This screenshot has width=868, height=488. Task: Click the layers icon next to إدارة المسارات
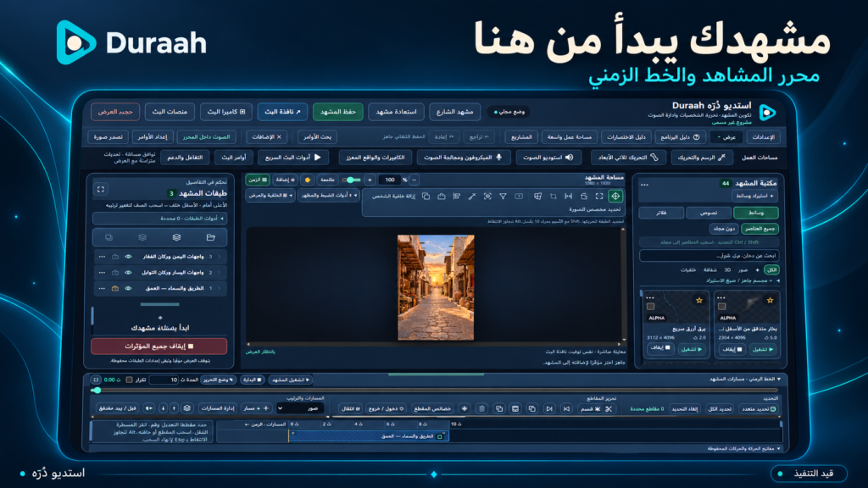(x=187, y=408)
